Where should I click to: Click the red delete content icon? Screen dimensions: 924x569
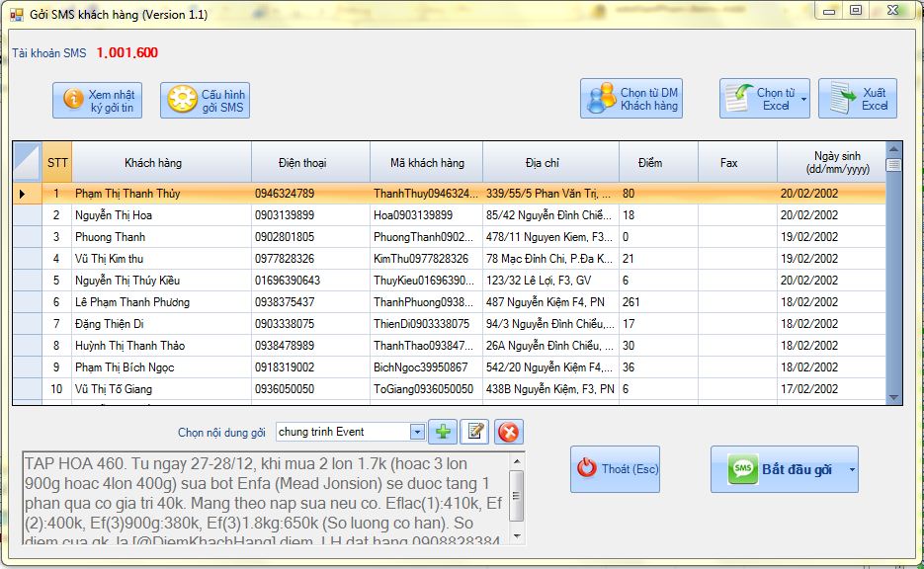508,432
